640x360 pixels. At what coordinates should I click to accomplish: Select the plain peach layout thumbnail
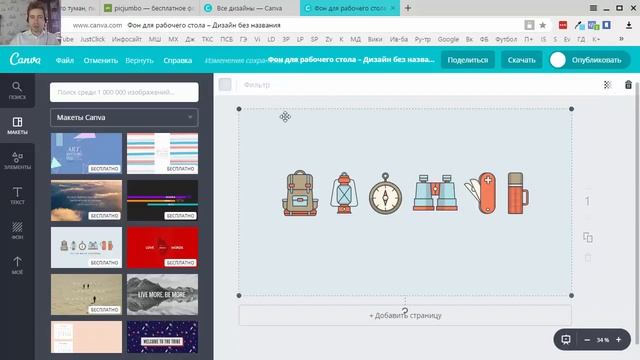click(86, 337)
